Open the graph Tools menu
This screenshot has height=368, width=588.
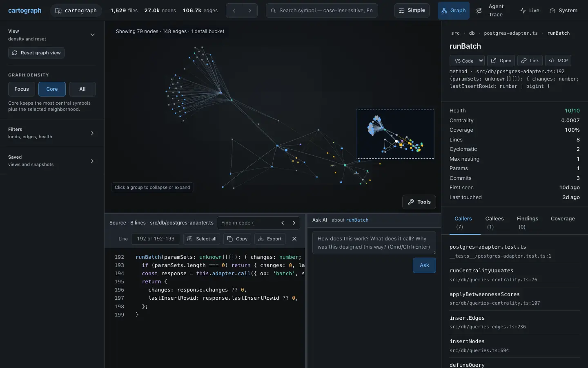(419, 202)
